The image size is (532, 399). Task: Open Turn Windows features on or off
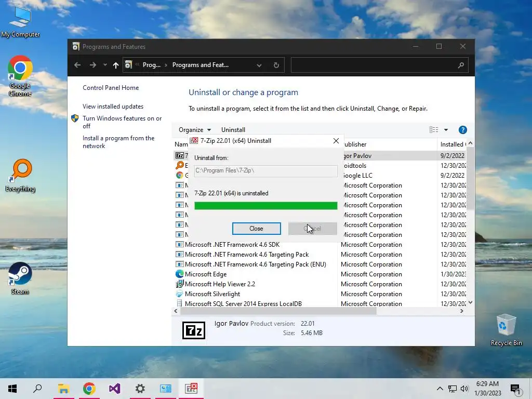[x=122, y=122]
